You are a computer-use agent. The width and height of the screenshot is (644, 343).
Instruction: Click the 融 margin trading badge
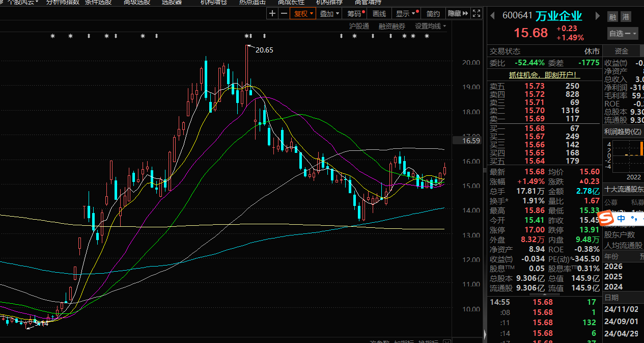[612, 17]
